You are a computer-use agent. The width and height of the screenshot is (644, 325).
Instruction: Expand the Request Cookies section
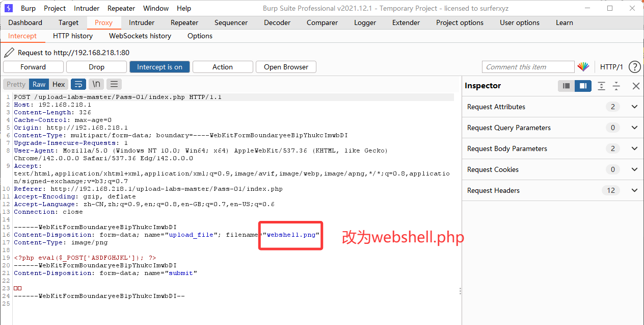tap(634, 169)
